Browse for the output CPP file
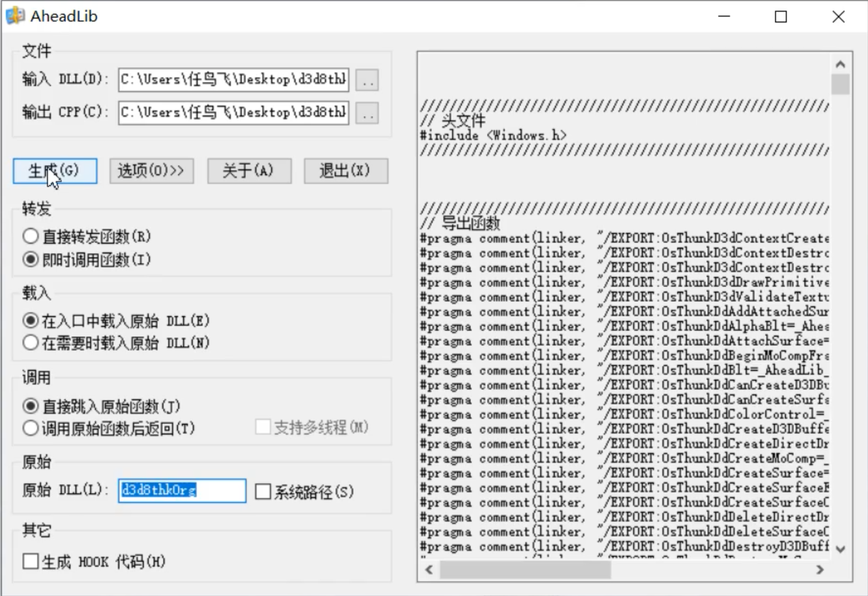 coord(367,113)
